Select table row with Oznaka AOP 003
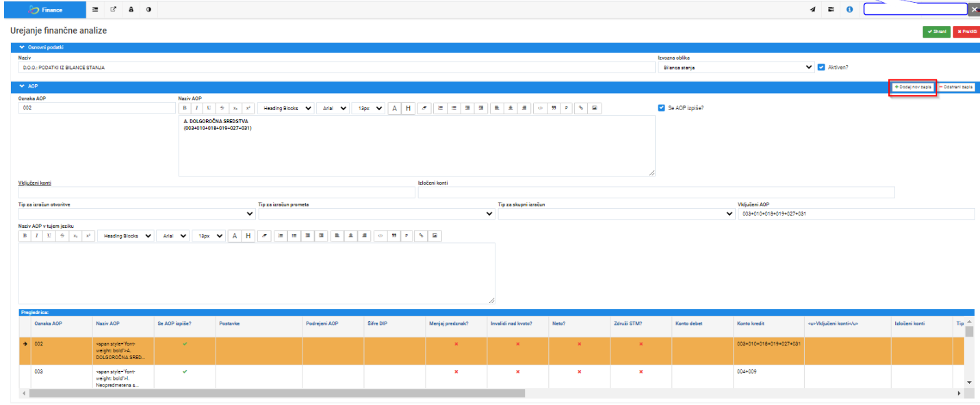Image resolution: width=980 pixels, height=405 pixels. (492, 376)
